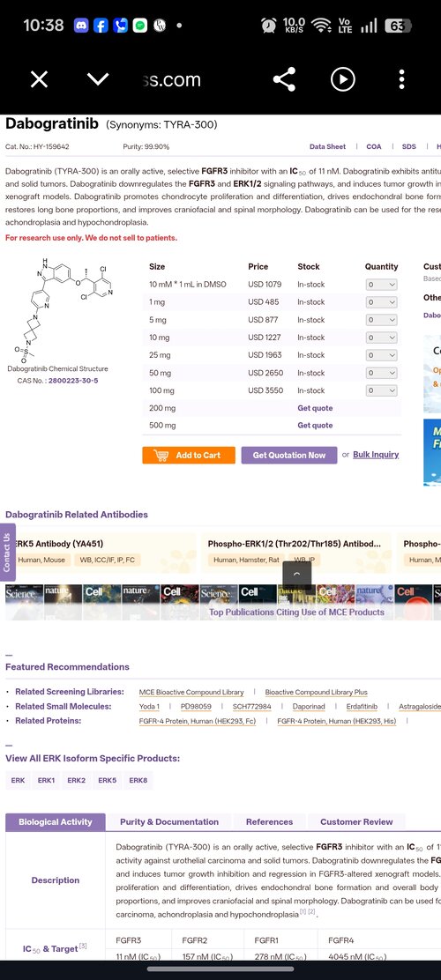Open the three-dot overflow menu

pyautogui.click(x=401, y=79)
